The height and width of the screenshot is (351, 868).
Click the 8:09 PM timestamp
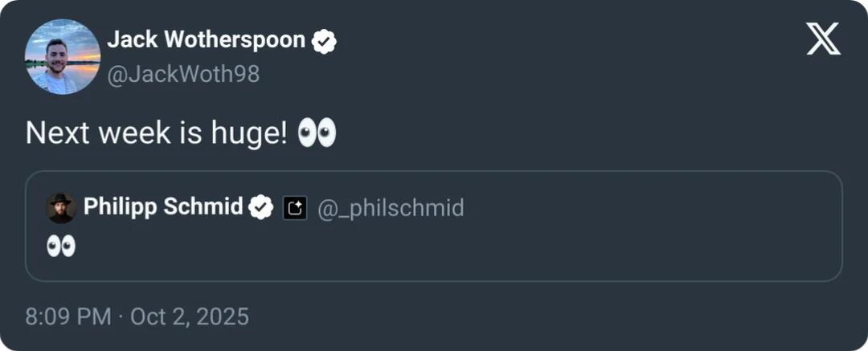tap(68, 316)
